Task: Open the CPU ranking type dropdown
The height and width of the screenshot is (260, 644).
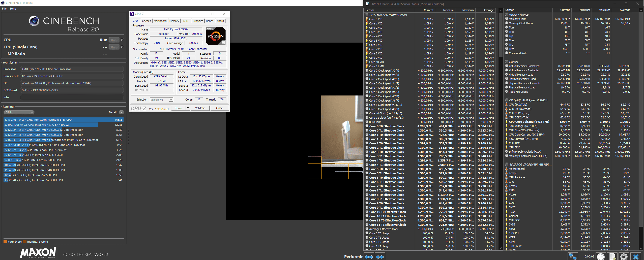Action: click(x=19, y=112)
